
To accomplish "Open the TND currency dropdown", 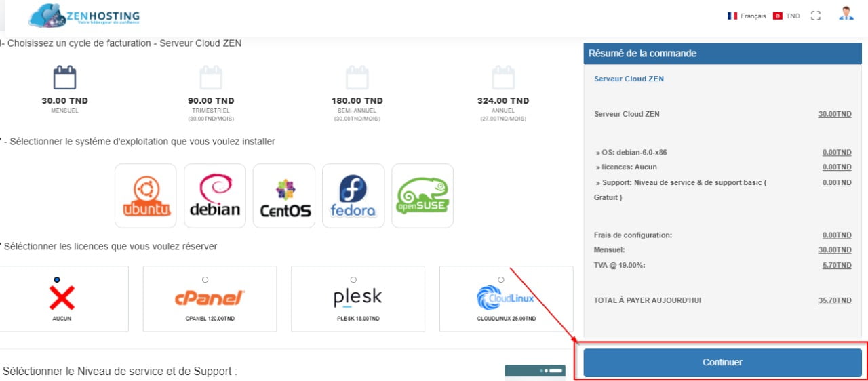I will pyautogui.click(x=787, y=16).
